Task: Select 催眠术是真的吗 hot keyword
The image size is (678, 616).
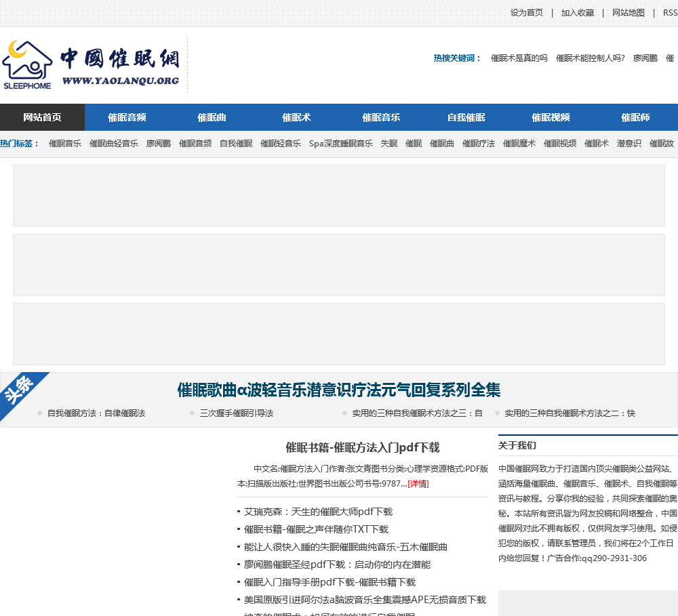Action: (519, 58)
